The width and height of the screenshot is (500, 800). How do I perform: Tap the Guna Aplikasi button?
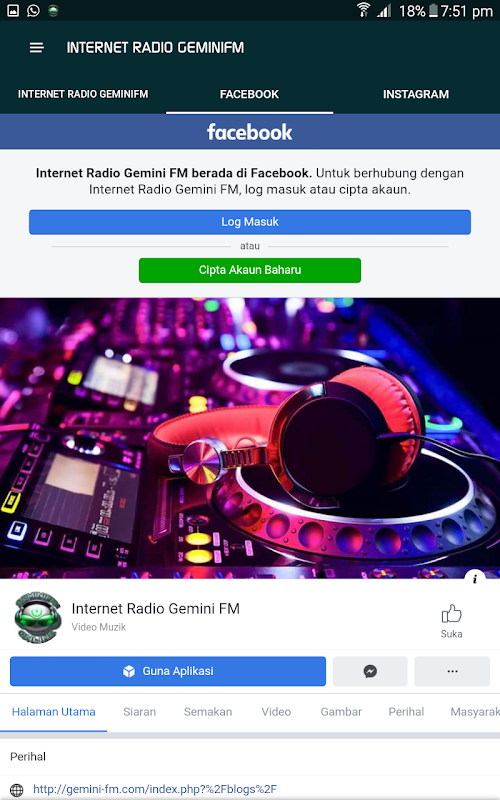click(168, 671)
